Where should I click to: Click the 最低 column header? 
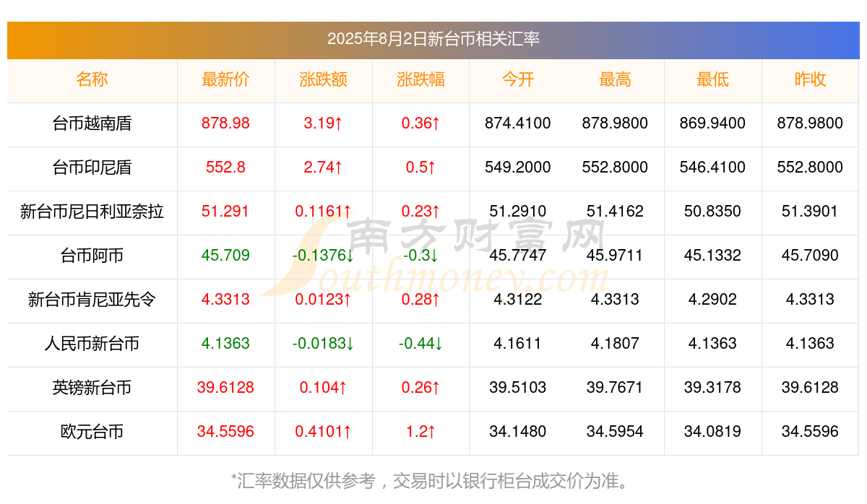(x=712, y=79)
